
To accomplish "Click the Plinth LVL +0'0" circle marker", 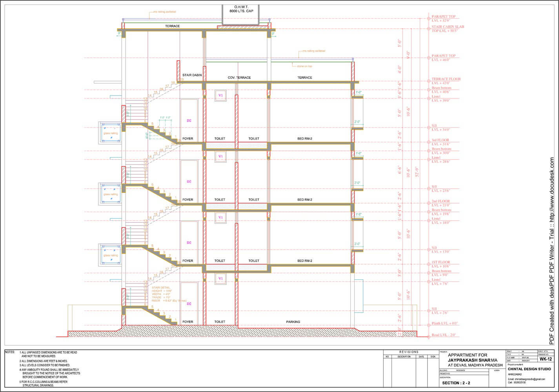I will click(x=429, y=325).
